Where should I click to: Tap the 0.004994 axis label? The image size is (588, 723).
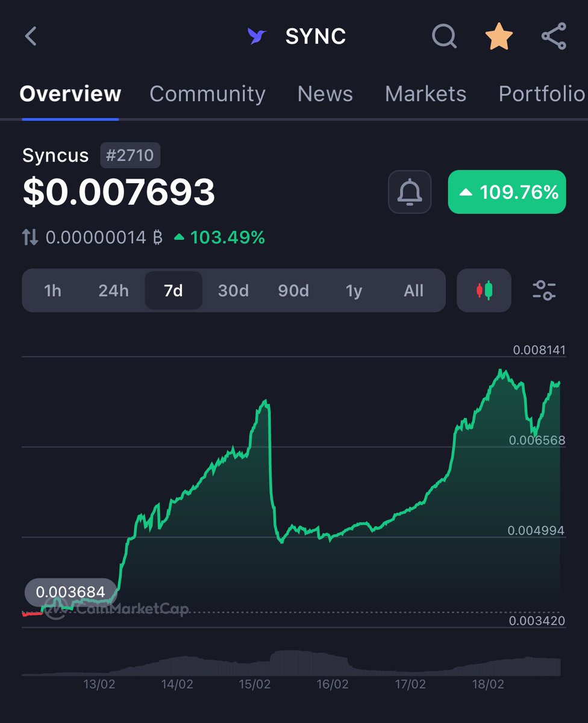coord(536,530)
